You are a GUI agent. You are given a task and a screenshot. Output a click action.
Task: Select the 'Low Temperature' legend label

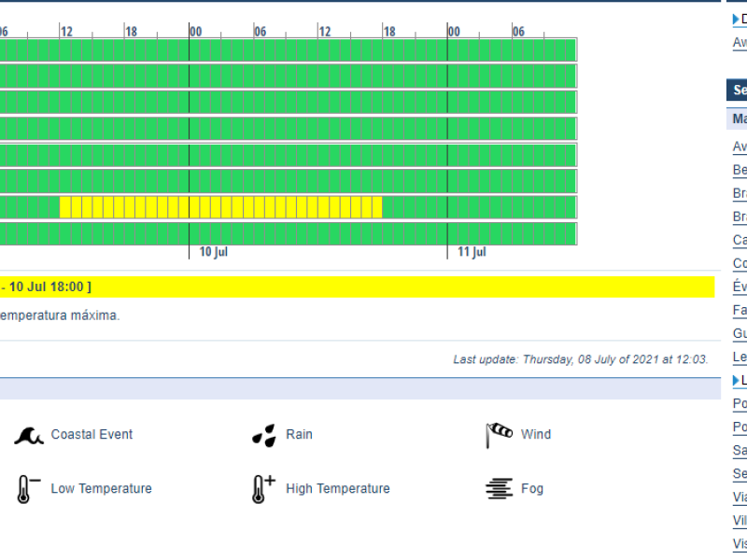click(x=102, y=488)
